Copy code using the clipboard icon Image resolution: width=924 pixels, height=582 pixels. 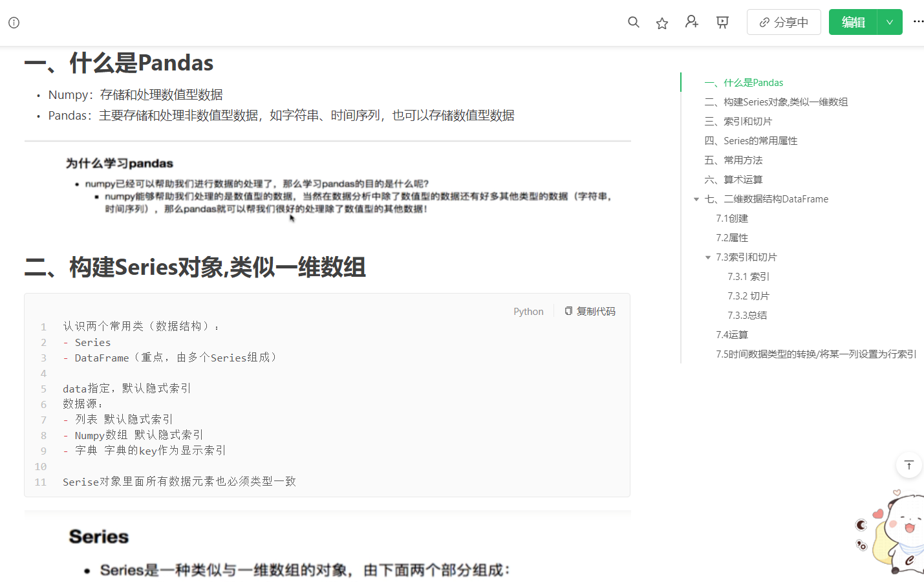(568, 310)
